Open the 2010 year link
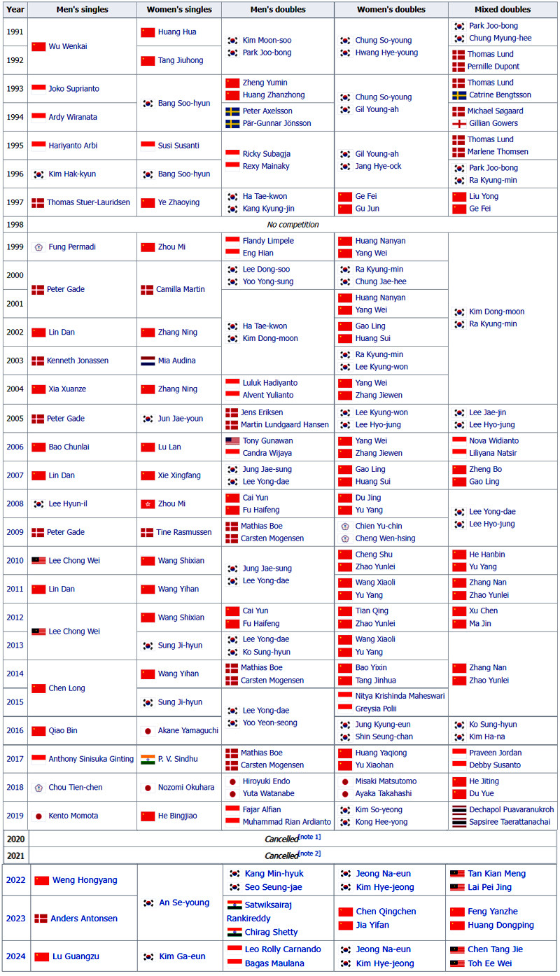 tap(15, 560)
